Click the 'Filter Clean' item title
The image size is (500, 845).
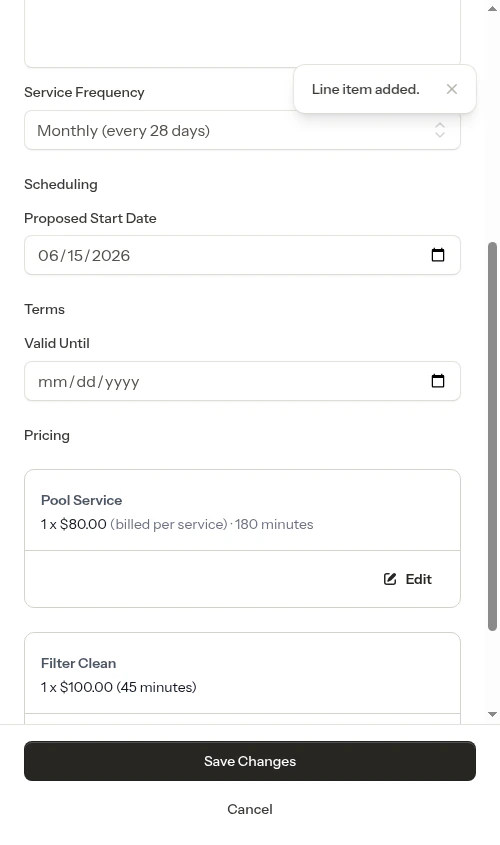click(79, 663)
